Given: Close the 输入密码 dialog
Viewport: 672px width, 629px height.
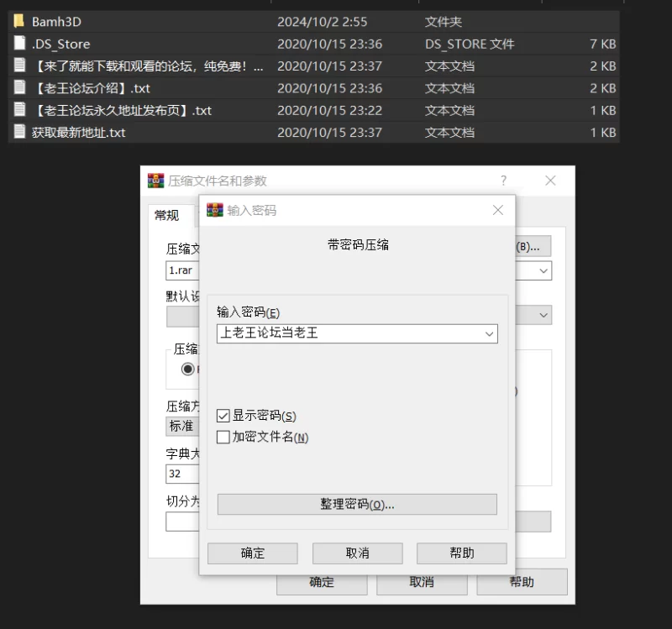Looking at the screenshot, I should point(497,210).
